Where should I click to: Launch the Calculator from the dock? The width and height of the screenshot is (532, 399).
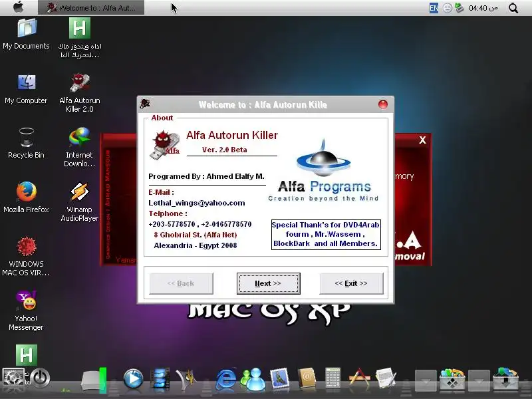[x=333, y=378]
